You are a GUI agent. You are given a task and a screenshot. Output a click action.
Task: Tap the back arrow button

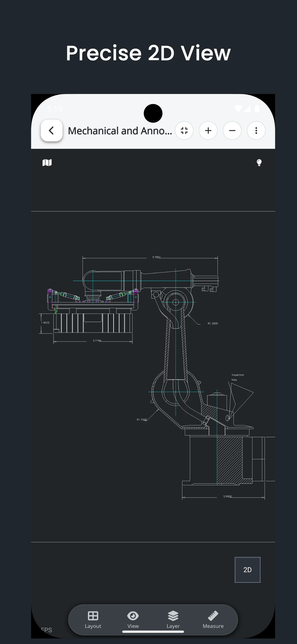coord(52,131)
